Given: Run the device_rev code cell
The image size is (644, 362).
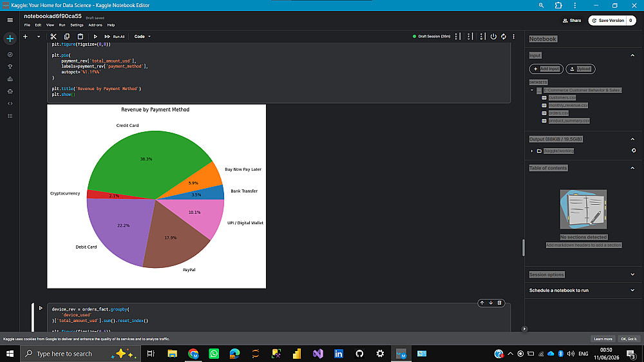Looking at the screenshot, I should click(41, 308).
